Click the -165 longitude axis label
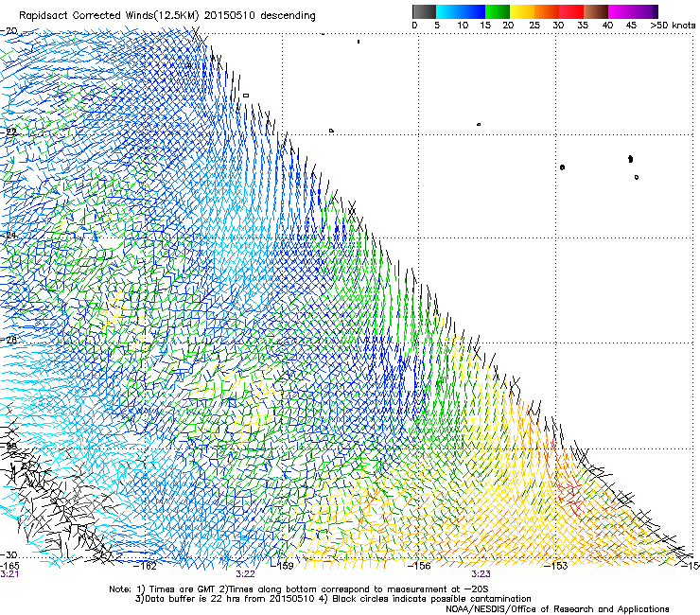The width and height of the screenshot is (700, 615). [9, 566]
